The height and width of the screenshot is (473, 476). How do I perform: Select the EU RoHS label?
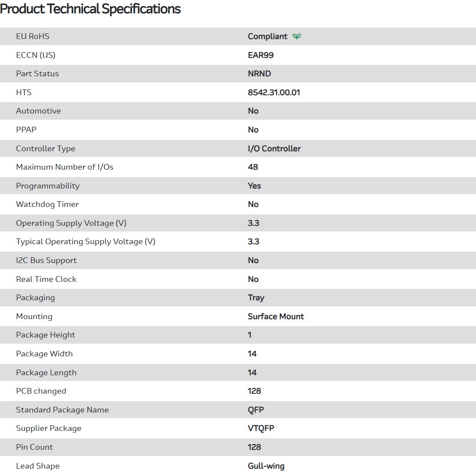coord(32,36)
